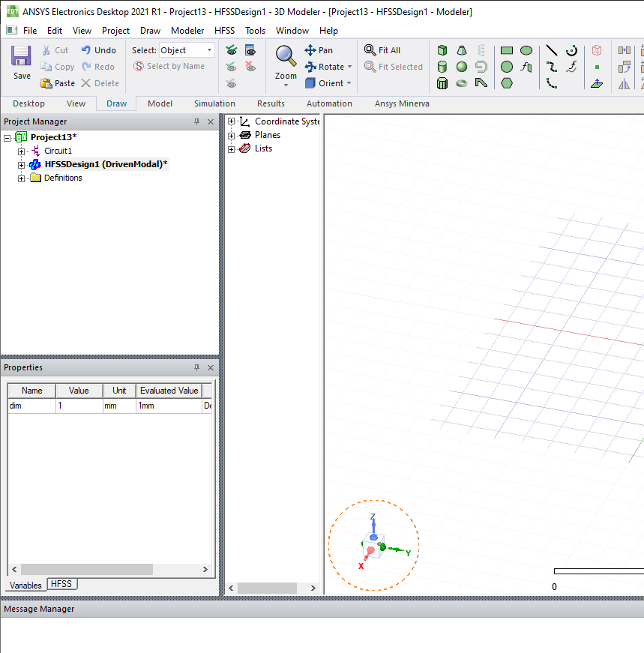Open the Zoom dropdown arrow
The height and width of the screenshot is (653, 644).
[286, 85]
